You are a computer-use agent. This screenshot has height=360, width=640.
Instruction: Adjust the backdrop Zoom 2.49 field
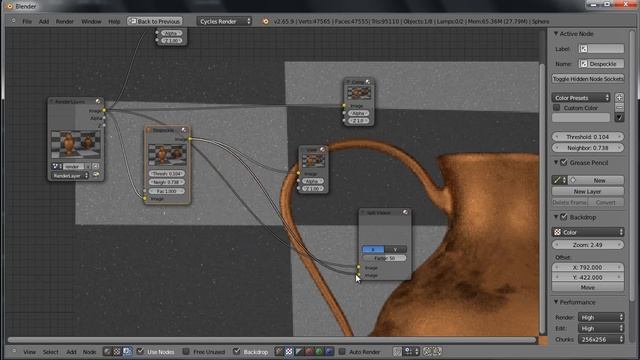tap(588, 245)
